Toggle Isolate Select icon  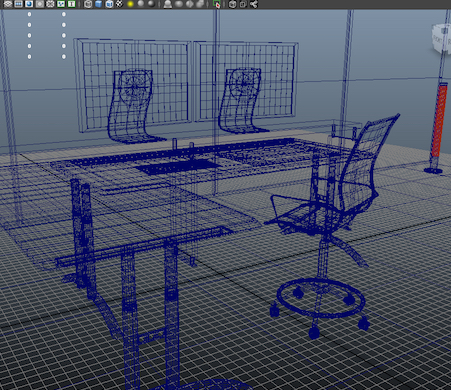[217, 4]
